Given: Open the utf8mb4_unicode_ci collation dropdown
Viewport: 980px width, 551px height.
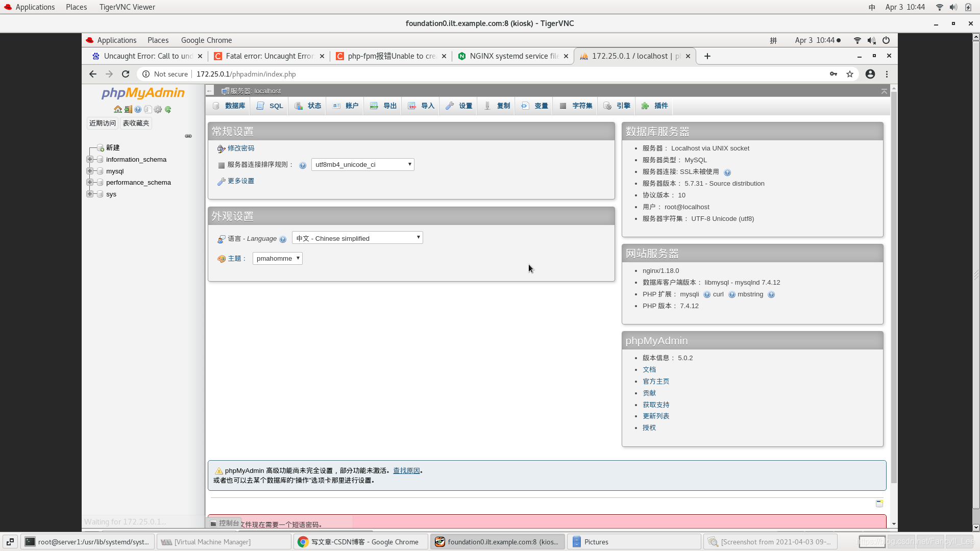Looking at the screenshot, I should (362, 164).
